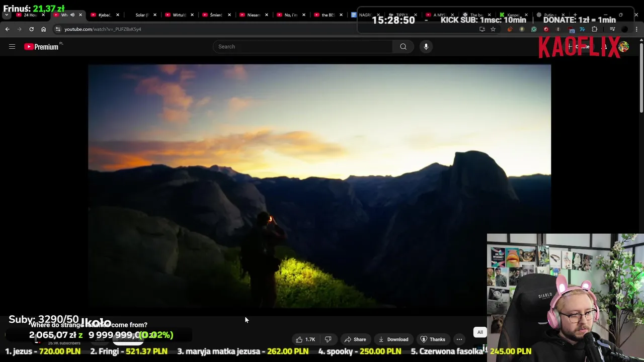Expand the tab search dropdown arrow
The height and width of the screenshot is (362, 644).
tap(7, 15)
